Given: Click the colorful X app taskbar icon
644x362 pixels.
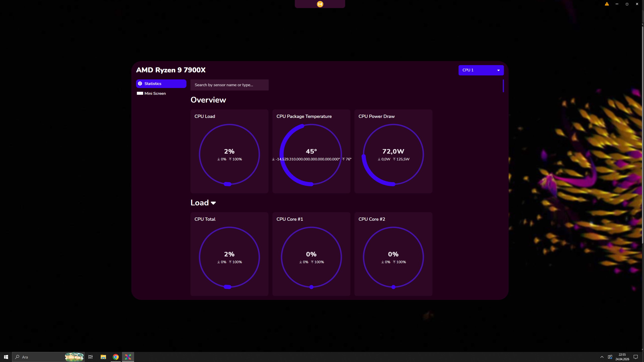Looking at the screenshot, I should pos(128,357).
